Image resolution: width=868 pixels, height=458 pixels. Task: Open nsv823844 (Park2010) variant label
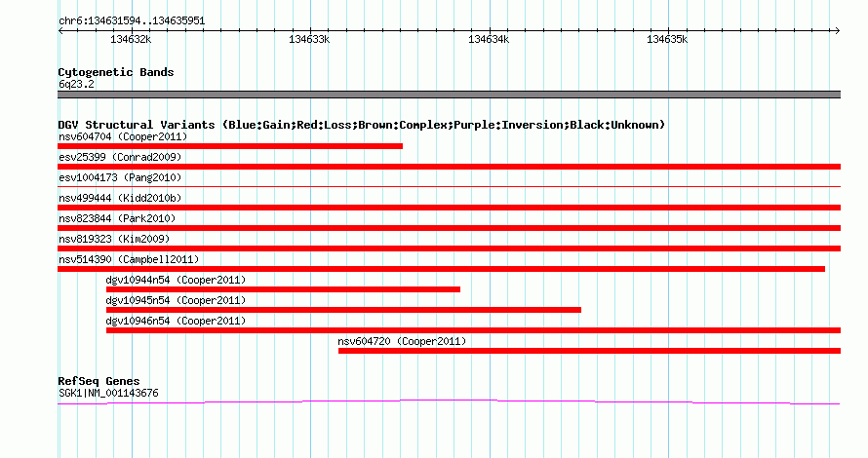click(117, 218)
